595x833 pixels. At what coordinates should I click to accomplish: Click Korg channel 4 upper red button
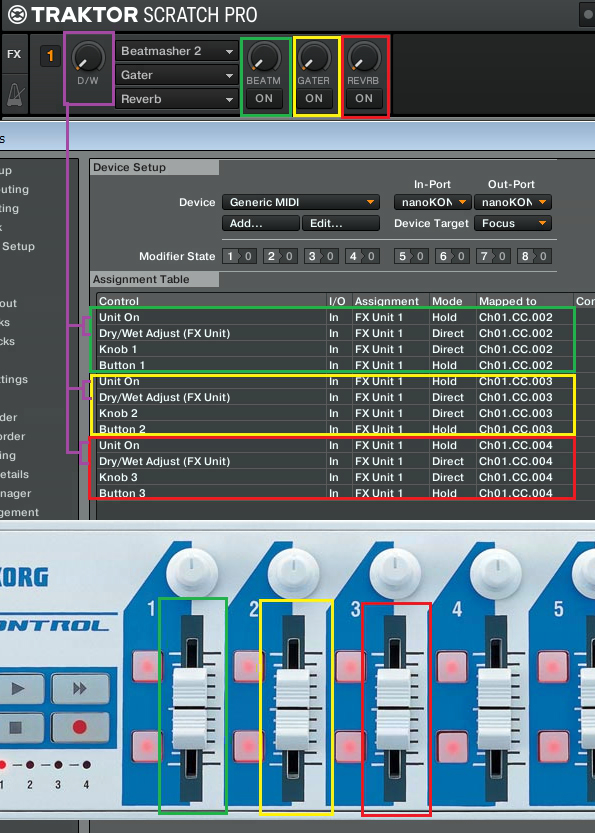452,666
